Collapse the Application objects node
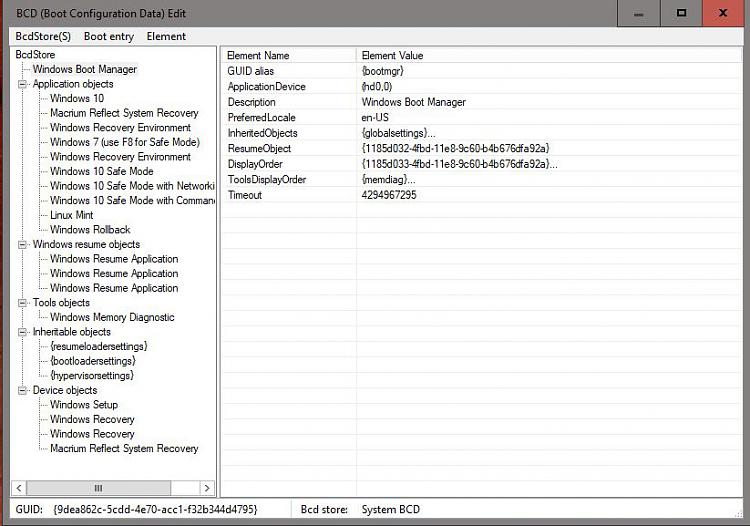The width and height of the screenshot is (750, 526). coord(22,84)
